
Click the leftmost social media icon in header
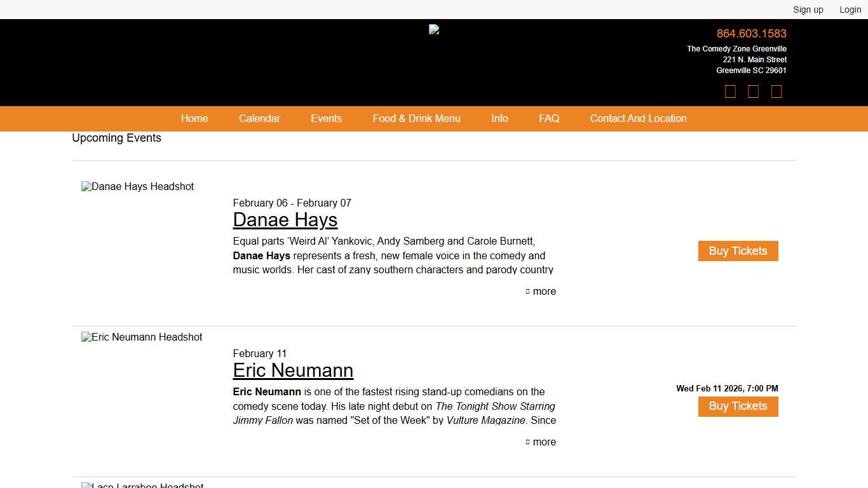tap(730, 92)
